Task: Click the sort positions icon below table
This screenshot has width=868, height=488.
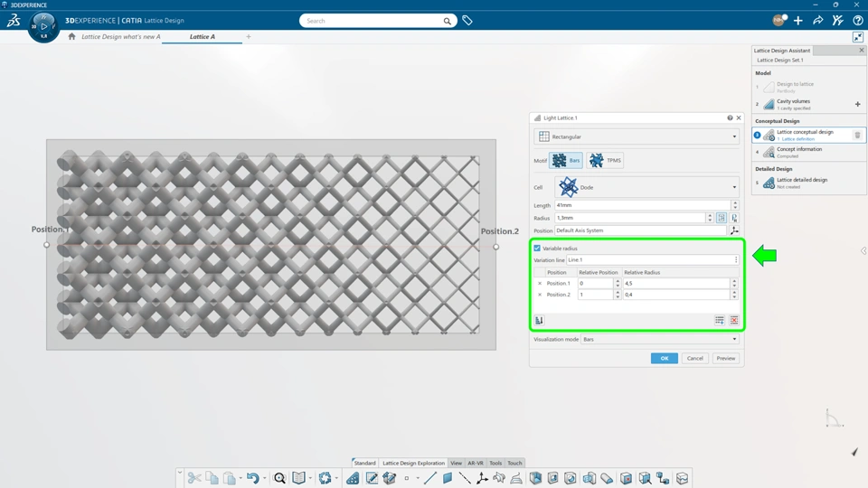Action: (x=539, y=320)
